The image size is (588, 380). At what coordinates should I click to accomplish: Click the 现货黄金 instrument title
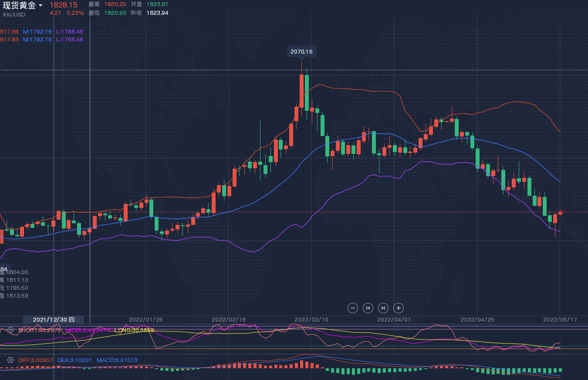19,5
